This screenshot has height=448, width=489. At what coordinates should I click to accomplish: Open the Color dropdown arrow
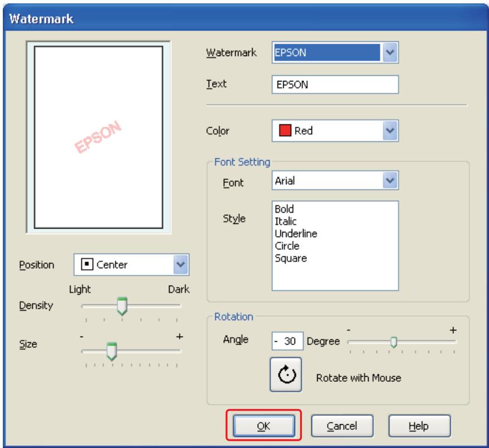pos(390,131)
